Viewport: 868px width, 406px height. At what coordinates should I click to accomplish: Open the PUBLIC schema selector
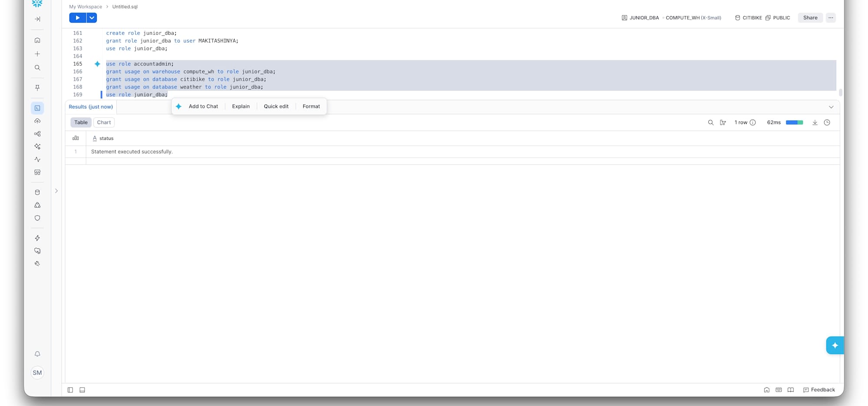pos(778,18)
